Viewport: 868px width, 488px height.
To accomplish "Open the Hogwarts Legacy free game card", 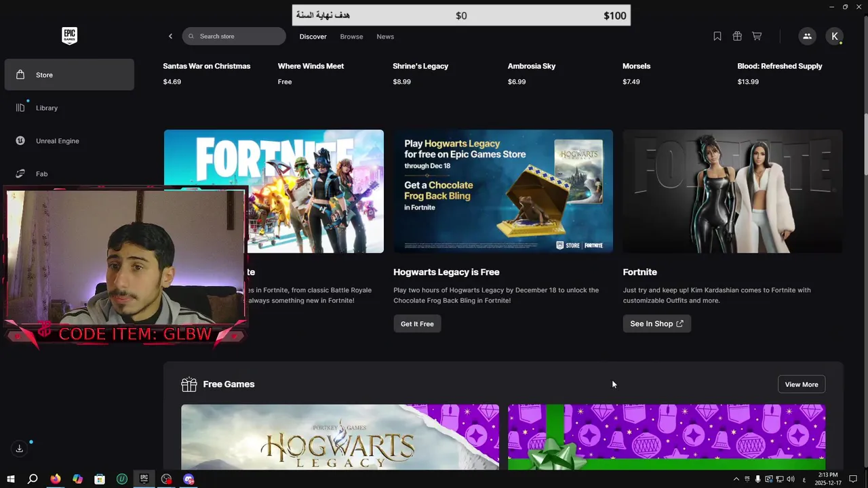I will (340, 437).
